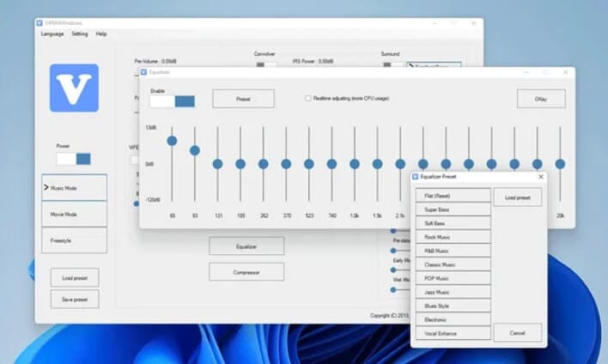The height and width of the screenshot is (364, 608).
Task: Toggle the Surround switch
Action: (x=392, y=64)
